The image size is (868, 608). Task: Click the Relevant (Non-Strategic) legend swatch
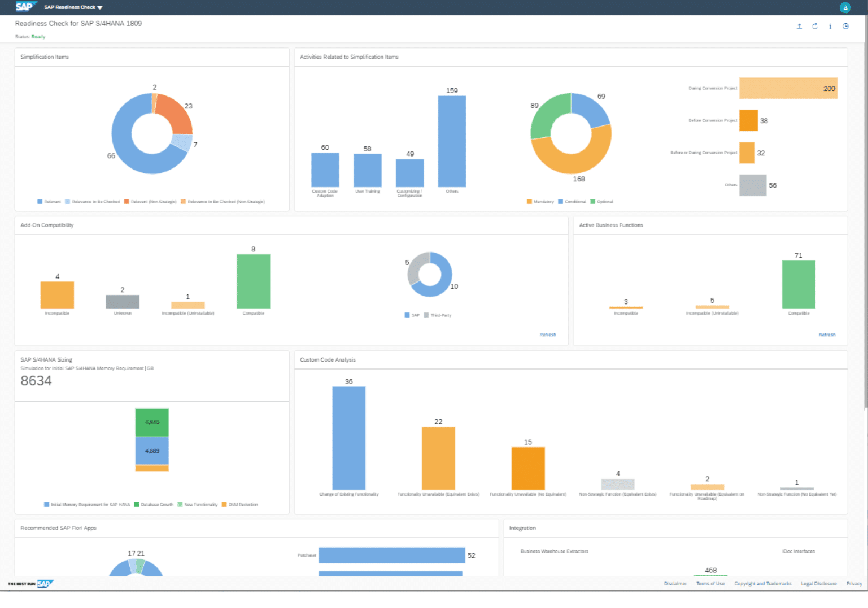tap(127, 202)
